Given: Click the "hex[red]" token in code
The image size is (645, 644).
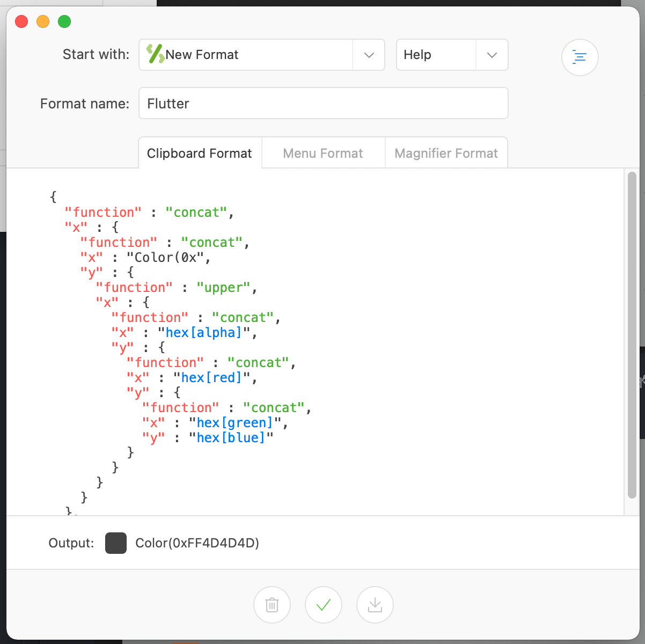Looking at the screenshot, I should coord(212,378).
